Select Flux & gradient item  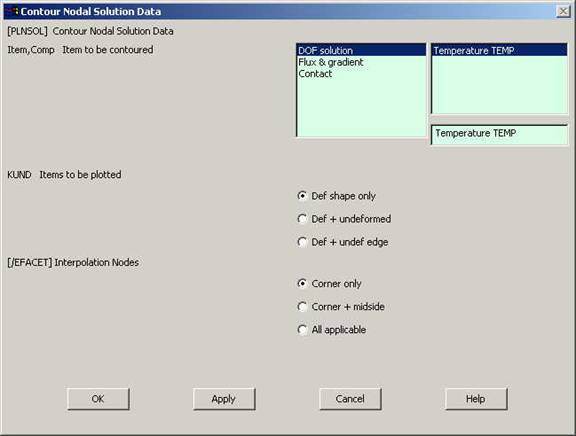[331, 62]
